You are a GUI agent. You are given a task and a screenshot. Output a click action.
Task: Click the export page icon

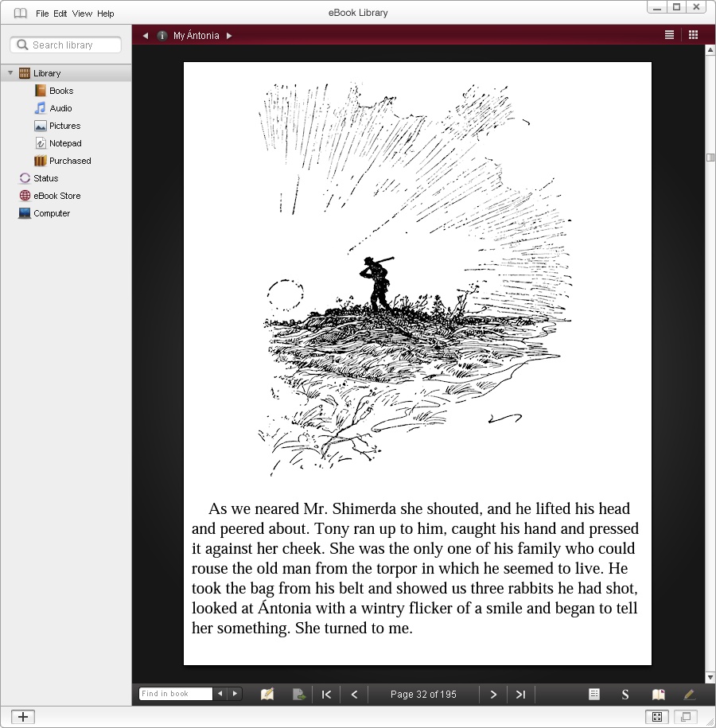click(299, 695)
